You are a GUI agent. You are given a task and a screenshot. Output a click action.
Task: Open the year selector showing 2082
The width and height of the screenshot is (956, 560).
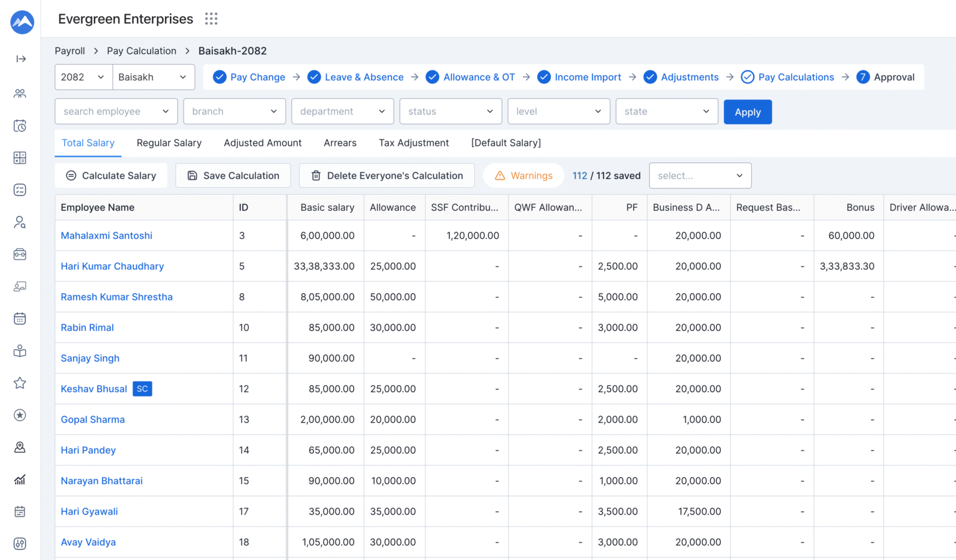pos(83,77)
